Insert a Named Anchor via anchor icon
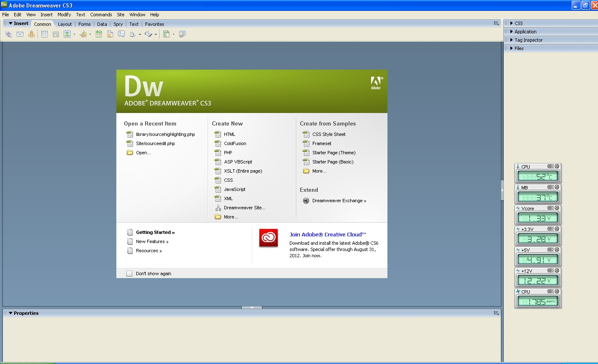Screen dimensions: 598x364 point(31,34)
